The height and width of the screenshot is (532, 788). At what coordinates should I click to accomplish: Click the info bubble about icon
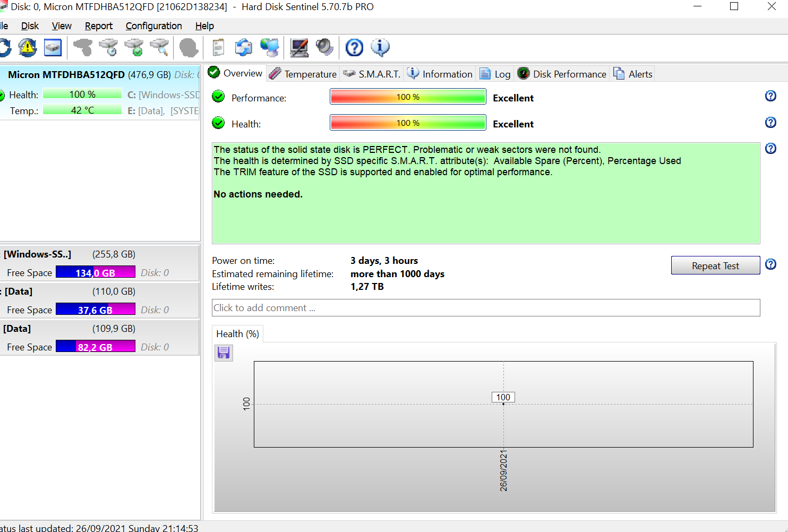[380, 48]
